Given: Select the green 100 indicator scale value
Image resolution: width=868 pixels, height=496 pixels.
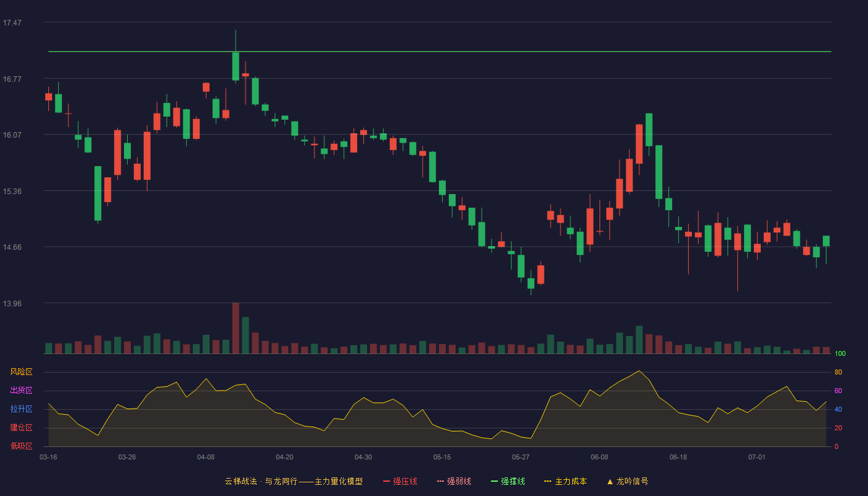Looking at the screenshot, I should (840, 354).
